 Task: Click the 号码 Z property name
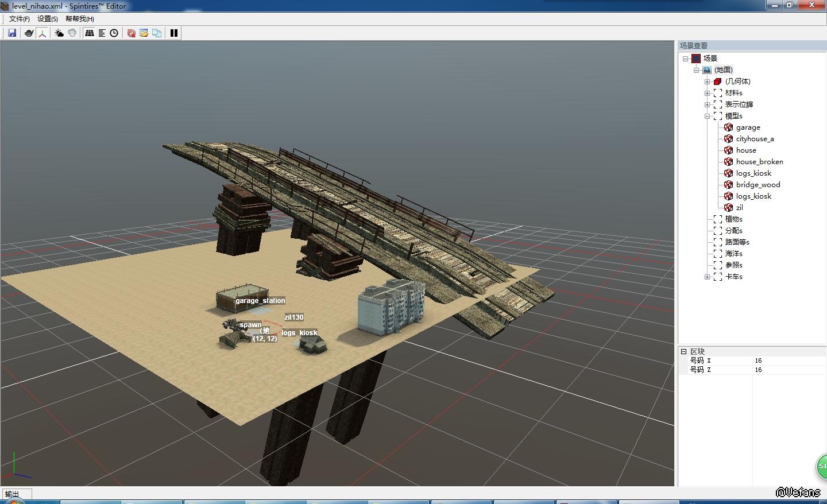pyautogui.click(x=701, y=370)
